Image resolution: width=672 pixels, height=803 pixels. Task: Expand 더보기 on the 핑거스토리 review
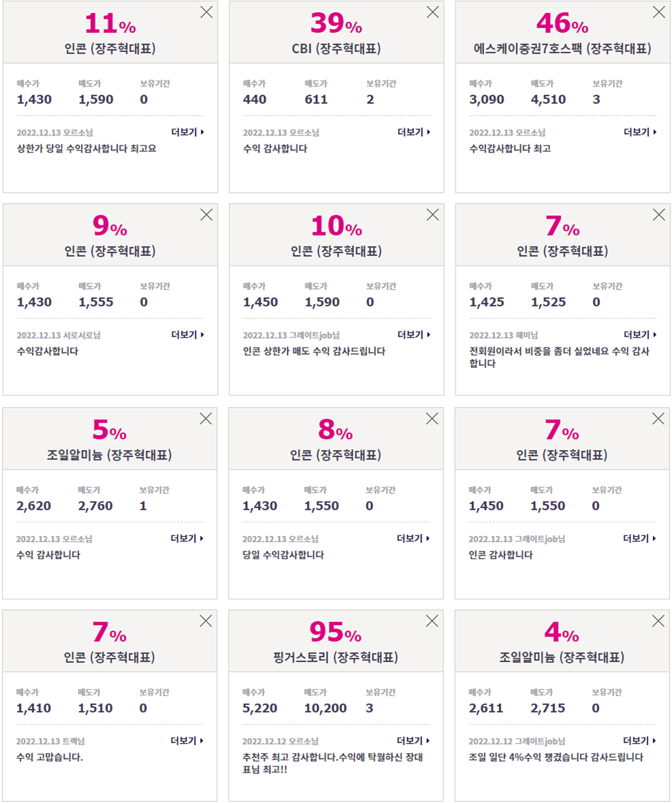[x=413, y=740]
